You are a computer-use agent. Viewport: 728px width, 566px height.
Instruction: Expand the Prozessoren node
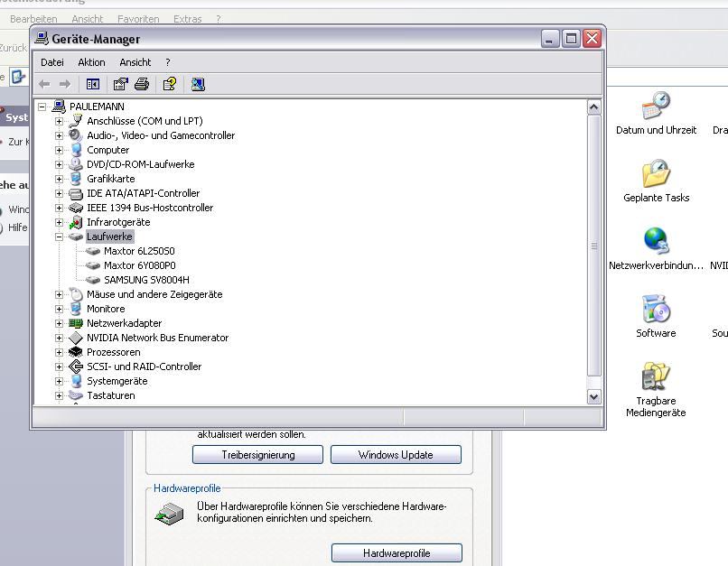point(59,353)
